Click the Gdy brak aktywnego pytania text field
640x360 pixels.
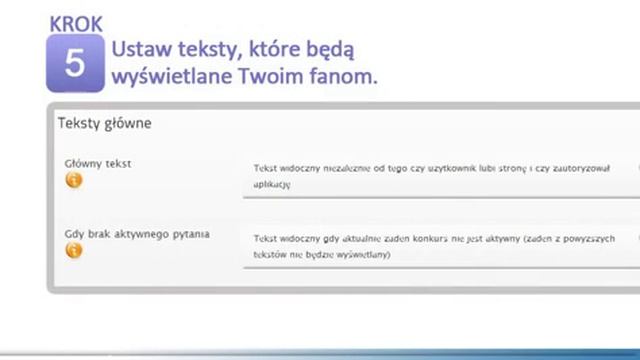442,247
